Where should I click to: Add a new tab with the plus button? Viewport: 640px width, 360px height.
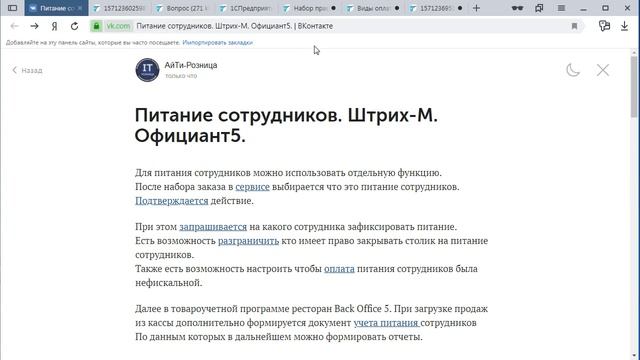tap(476, 8)
